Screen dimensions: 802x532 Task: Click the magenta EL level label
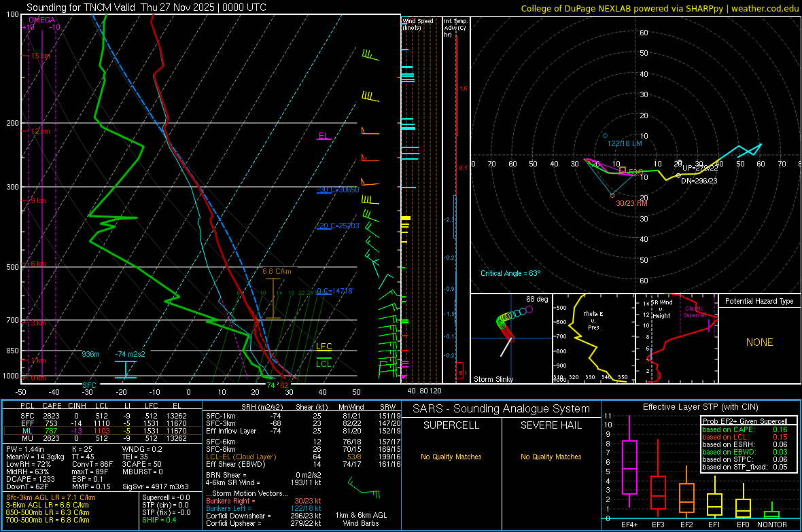coord(324,136)
